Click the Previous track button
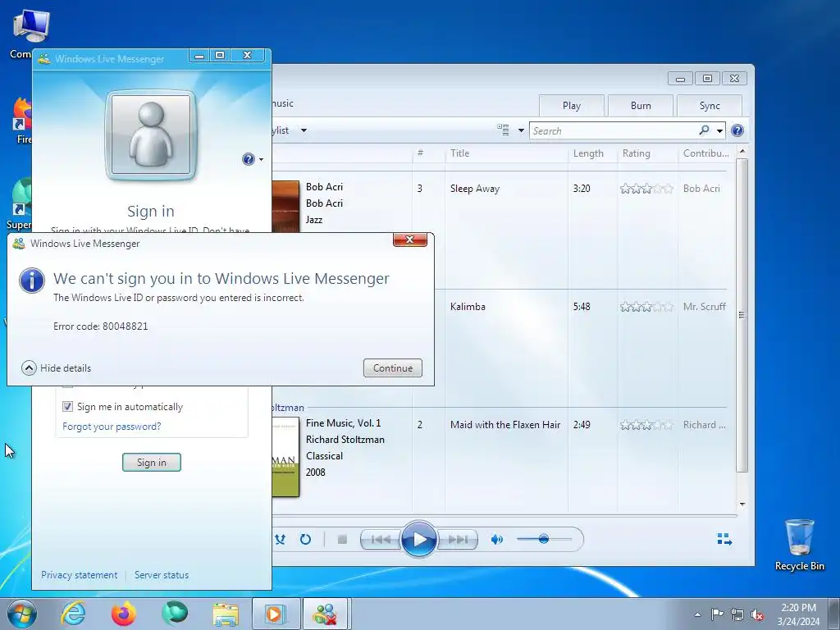The width and height of the screenshot is (840, 630). point(381,540)
